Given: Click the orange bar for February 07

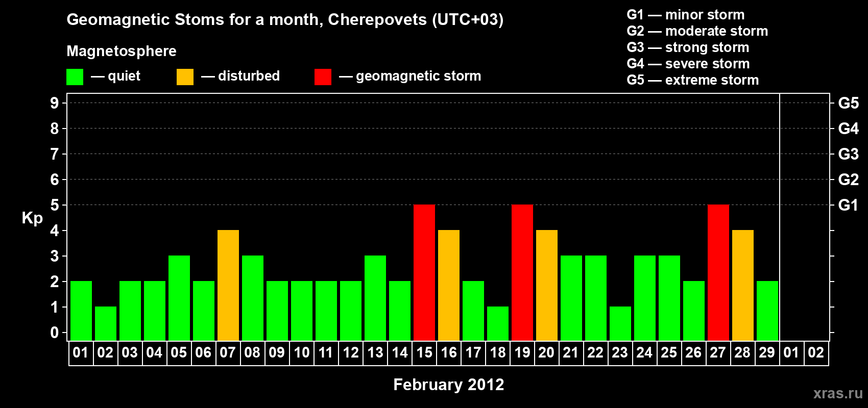Looking at the screenshot, I should click(x=228, y=286).
